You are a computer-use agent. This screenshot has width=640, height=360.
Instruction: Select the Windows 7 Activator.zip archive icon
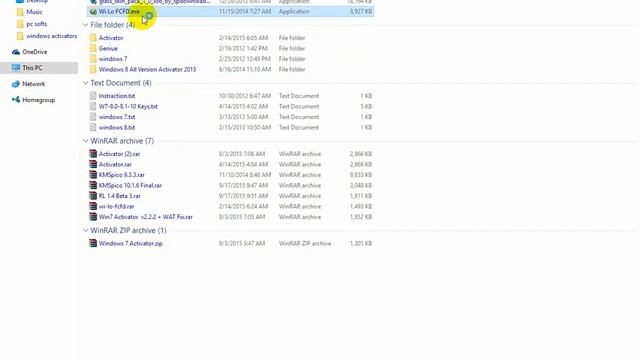[x=93, y=243]
